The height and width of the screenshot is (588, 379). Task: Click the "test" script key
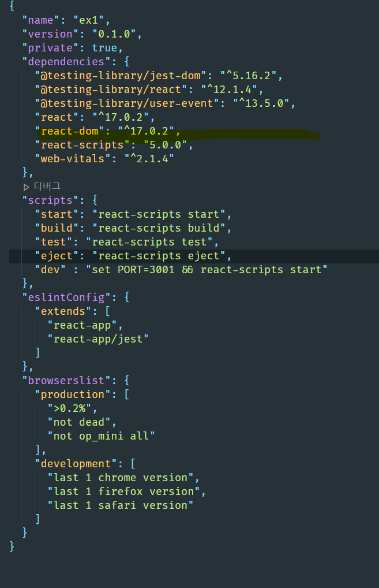tap(54, 242)
